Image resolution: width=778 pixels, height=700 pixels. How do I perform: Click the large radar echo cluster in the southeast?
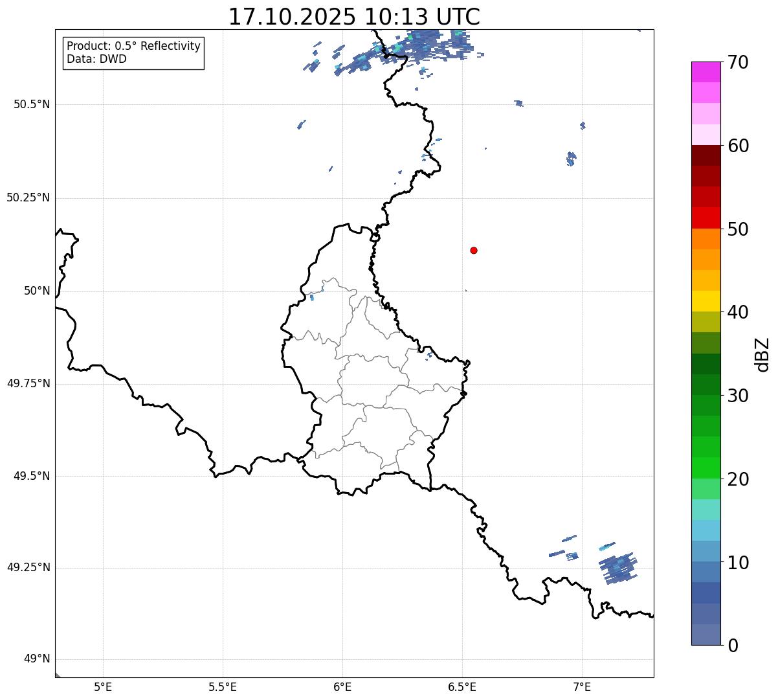tap(619, 568)
